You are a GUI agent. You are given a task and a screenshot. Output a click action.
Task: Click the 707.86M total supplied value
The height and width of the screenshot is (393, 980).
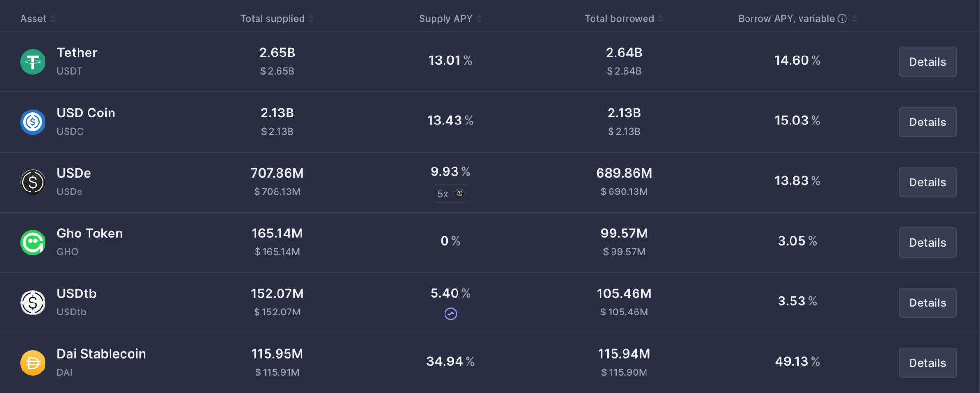point(277,173)
